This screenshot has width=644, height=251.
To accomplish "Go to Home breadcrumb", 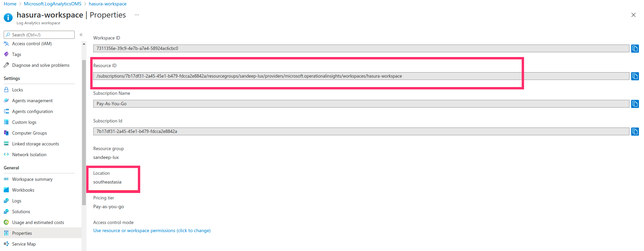I will point(10,4).
